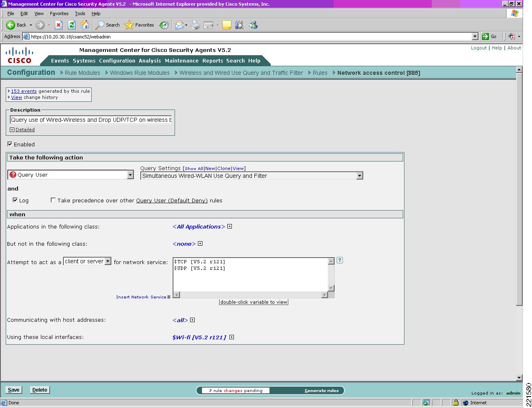The width and height of the screenshot is (532, 408).
Task: Click Generate rules button
Action: click(321, 390)
